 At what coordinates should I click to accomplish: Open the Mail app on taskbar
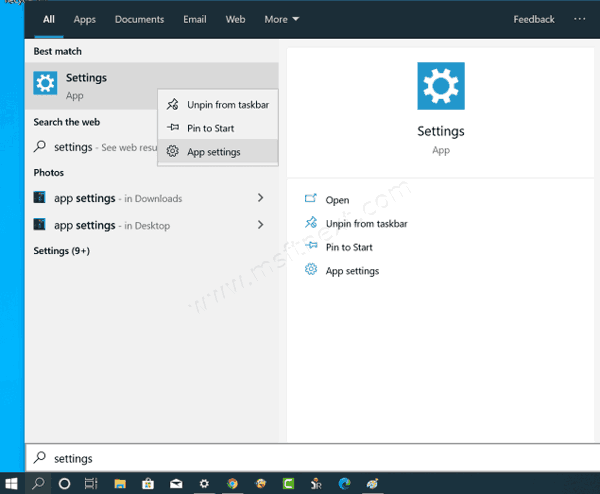pyautogui.click(x=176, y=484)
